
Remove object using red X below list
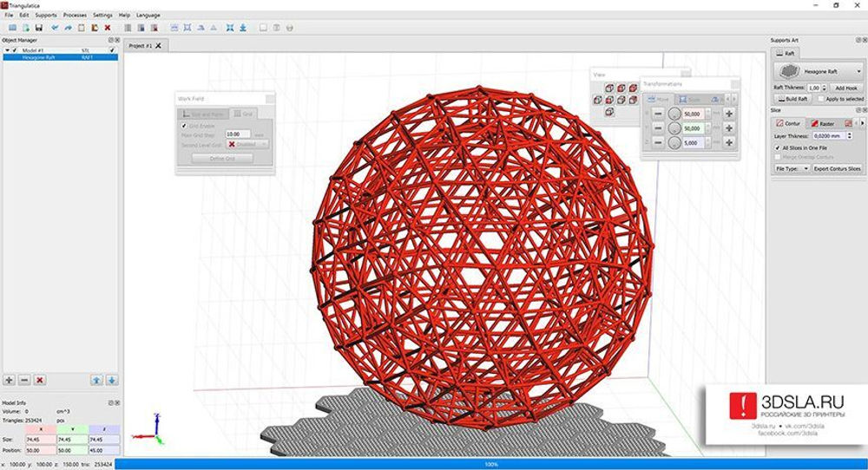(40, 380)
